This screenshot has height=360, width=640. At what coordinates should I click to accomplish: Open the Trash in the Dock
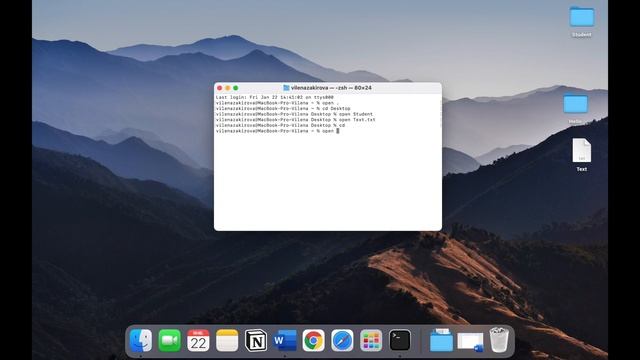click(x=499, y=340)
